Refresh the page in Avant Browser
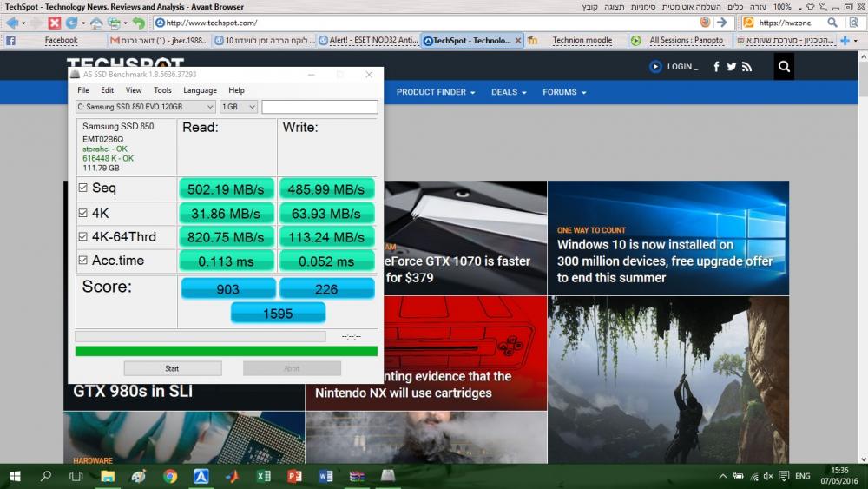Viewport: 868px width, 489px height. 71,23
